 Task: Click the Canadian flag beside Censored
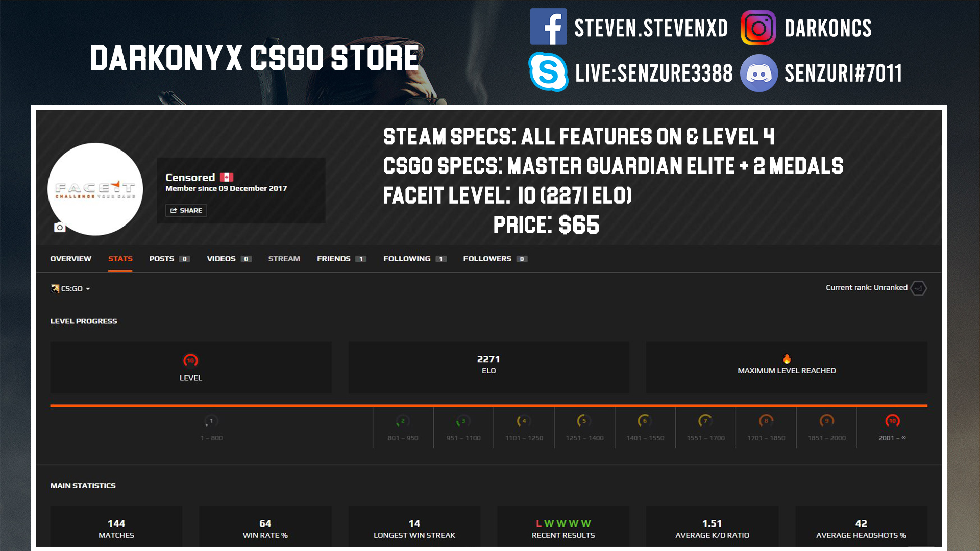227,177
